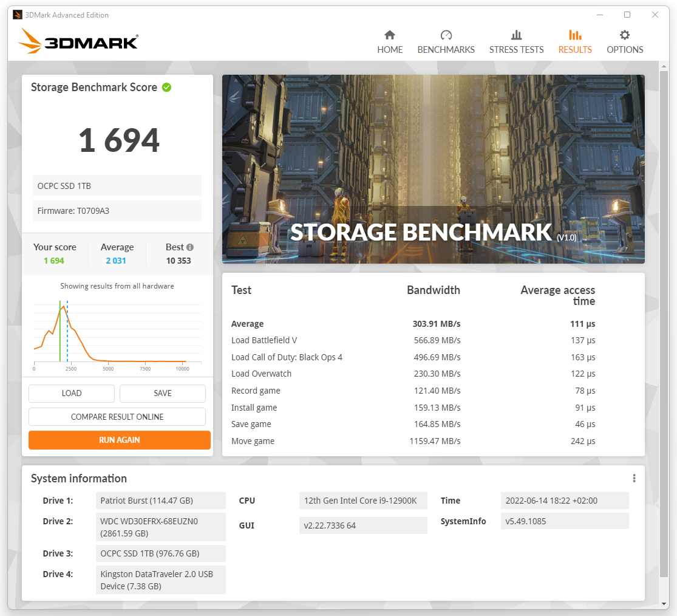Click Load Call of Duty: Black Ops 4 row
Image resolution: width=677 pixels, height=616 pixels.
click(x=413, y=357)
